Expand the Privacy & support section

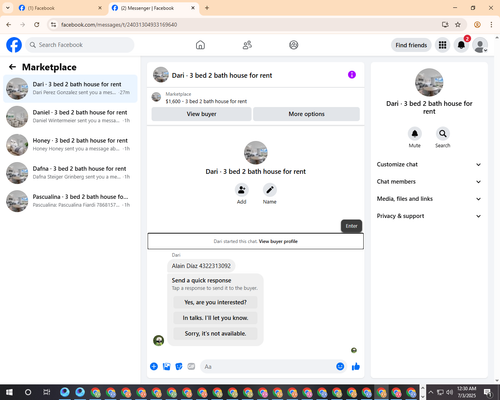pyautogui.click(x=429, y=216)
